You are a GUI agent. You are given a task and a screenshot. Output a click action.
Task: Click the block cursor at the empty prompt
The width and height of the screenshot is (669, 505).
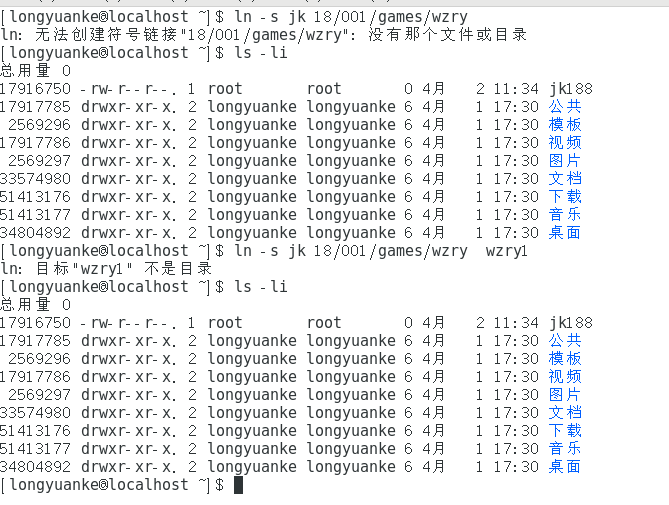(239, 485)
